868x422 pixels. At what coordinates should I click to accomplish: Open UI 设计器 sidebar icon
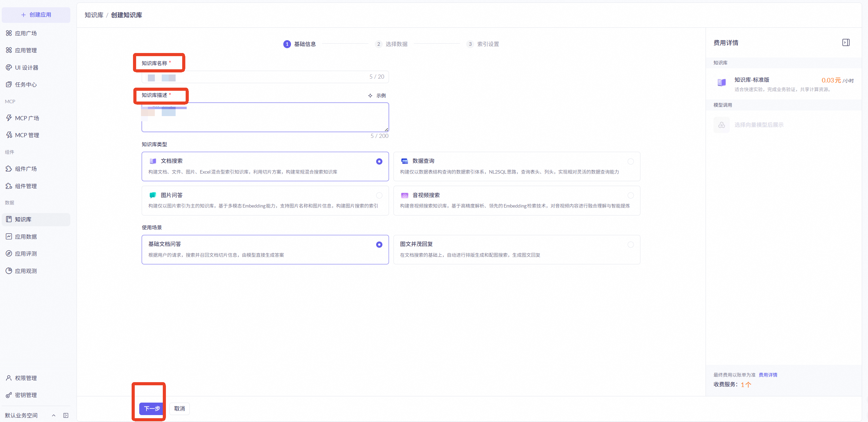9,68
